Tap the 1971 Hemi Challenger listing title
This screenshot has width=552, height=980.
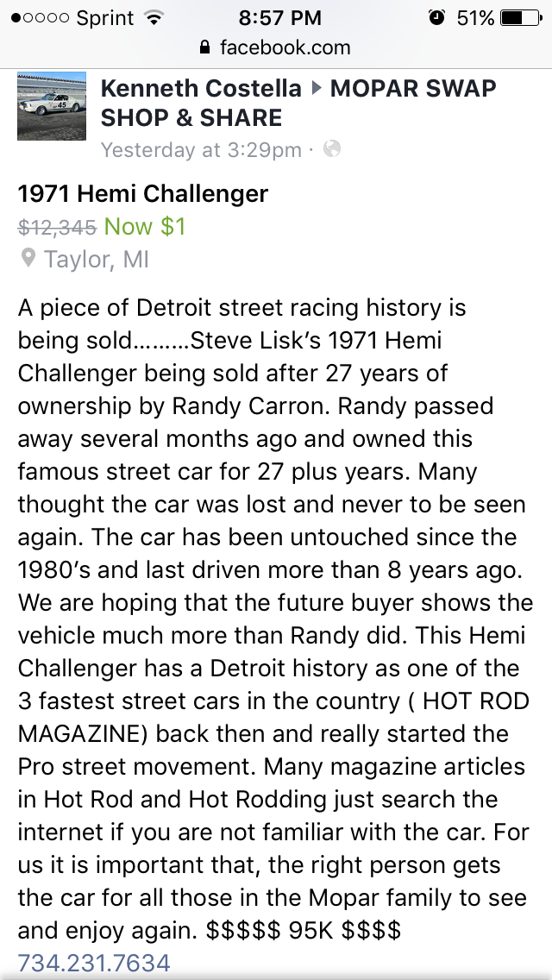point(143,193)
